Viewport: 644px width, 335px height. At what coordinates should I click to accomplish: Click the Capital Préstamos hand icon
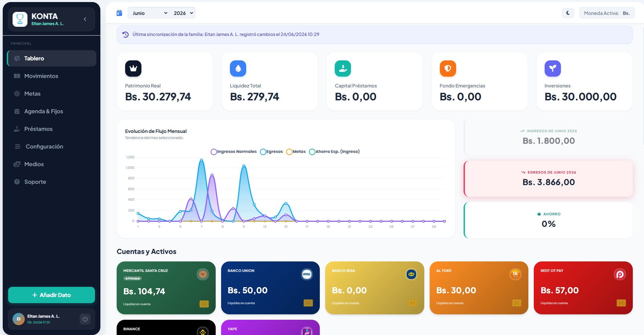coord(343,68)
